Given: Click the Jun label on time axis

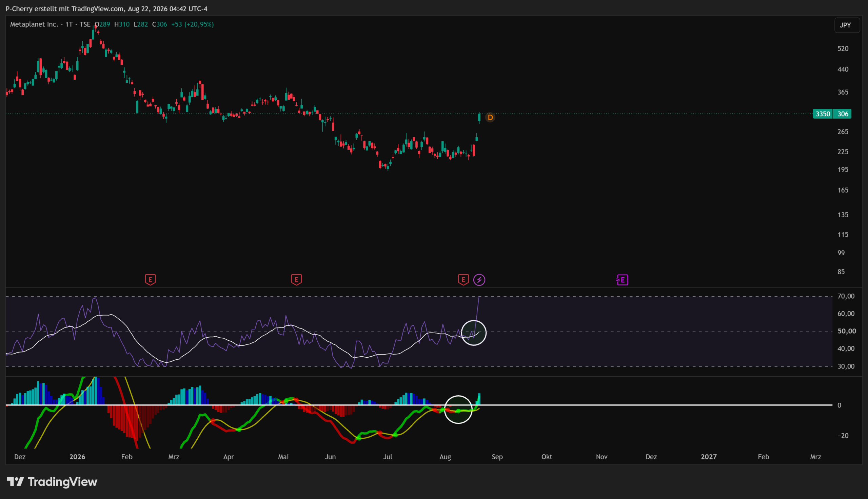Looking at the screenshot, I should coord(330,457).
